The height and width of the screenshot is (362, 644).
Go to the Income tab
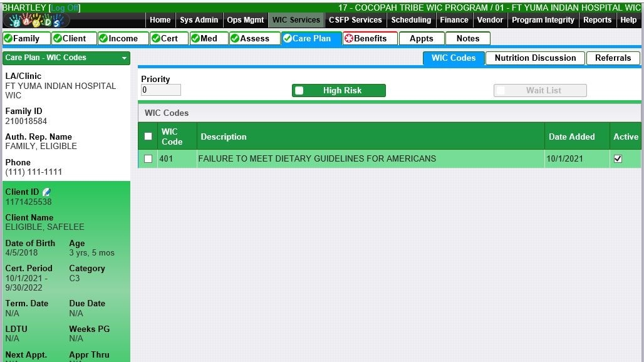click(x=123, y=38)
